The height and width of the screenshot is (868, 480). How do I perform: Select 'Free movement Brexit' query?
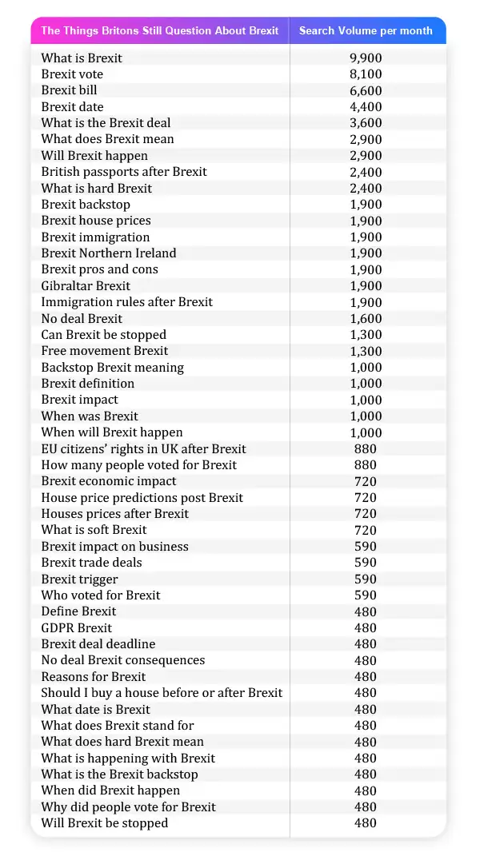105,351
